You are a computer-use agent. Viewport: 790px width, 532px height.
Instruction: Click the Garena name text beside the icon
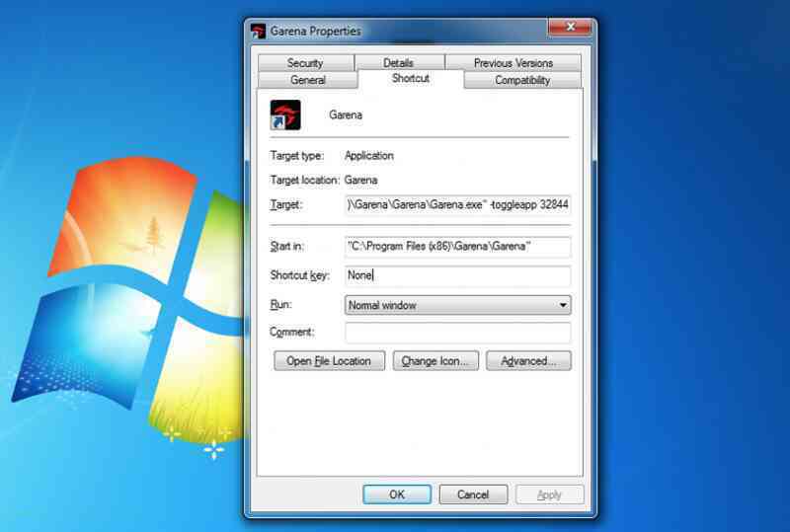346,114
